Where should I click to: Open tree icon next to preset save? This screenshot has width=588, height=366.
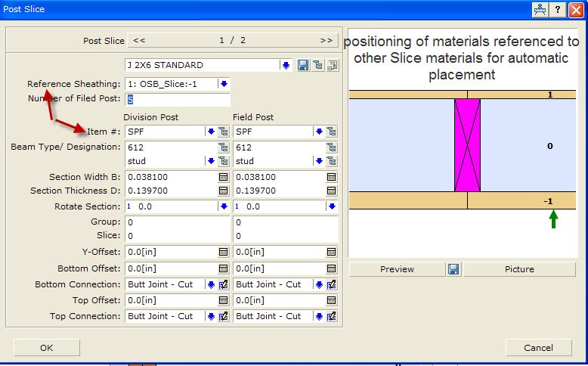point(317,66)
